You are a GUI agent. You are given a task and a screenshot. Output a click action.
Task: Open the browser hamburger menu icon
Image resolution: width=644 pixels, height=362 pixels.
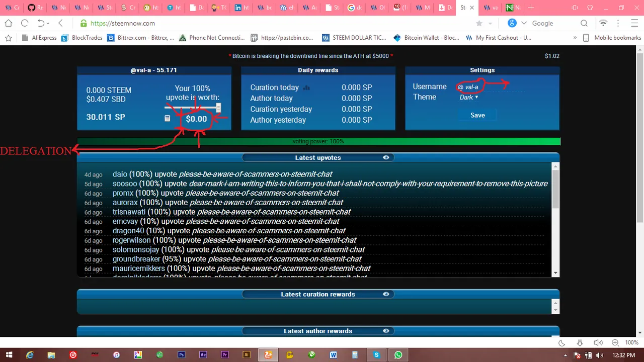pyautogui.click(x=635, y=23)
